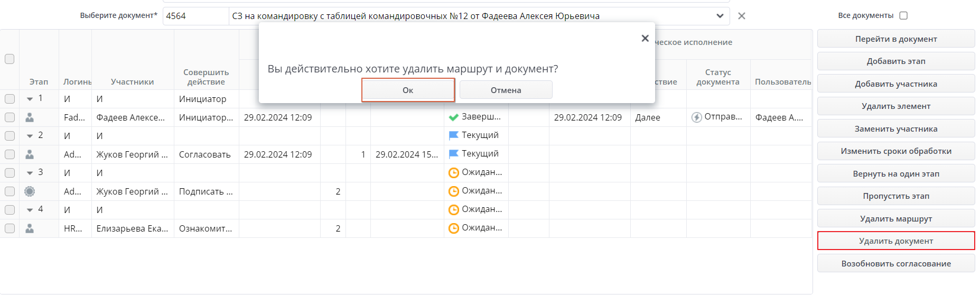Collapse stage 1 with its arrow

30,99
